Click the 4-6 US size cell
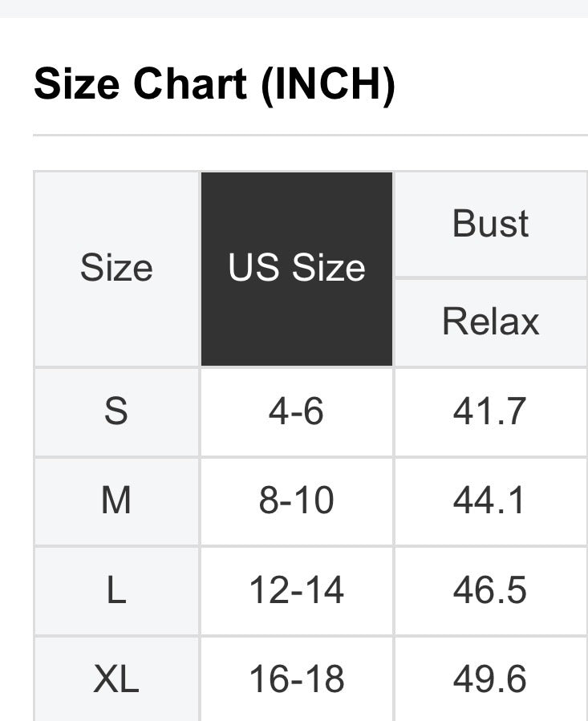 click(297, 411)
